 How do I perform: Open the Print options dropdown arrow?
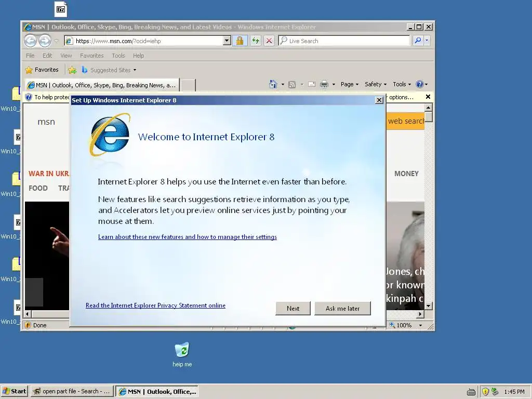click(x=334, y=85)
